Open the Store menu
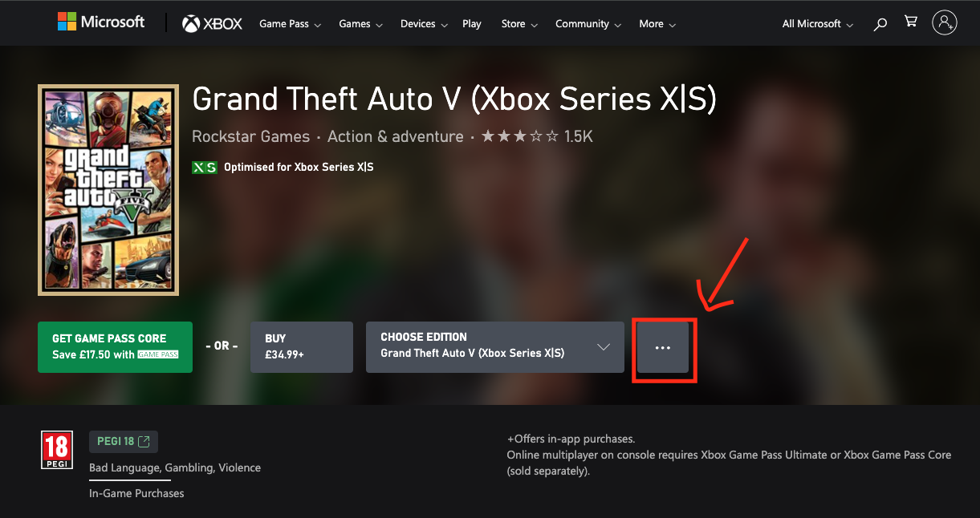 coord(518,24)
